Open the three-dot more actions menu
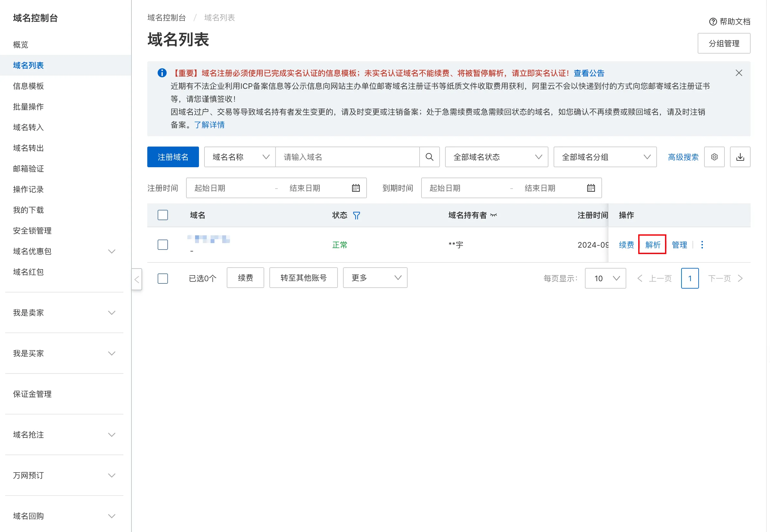Screen dimensions: 770x532 [702, 245]
